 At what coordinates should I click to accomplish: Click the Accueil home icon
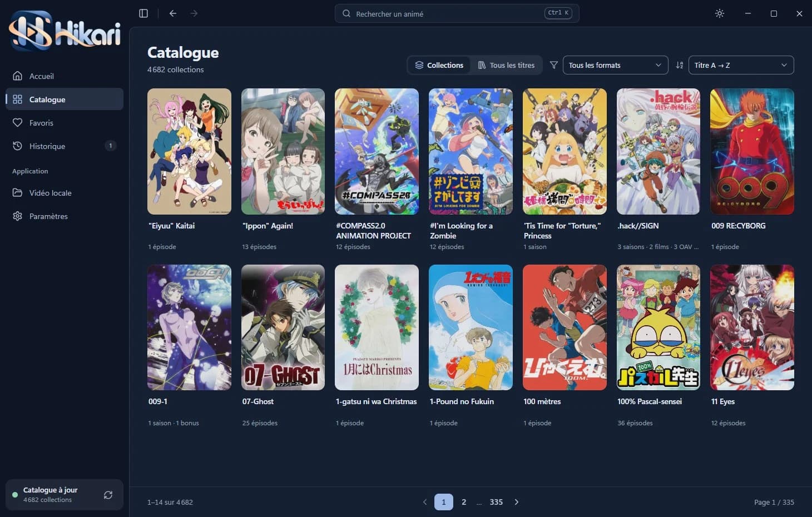click(18, 76)
